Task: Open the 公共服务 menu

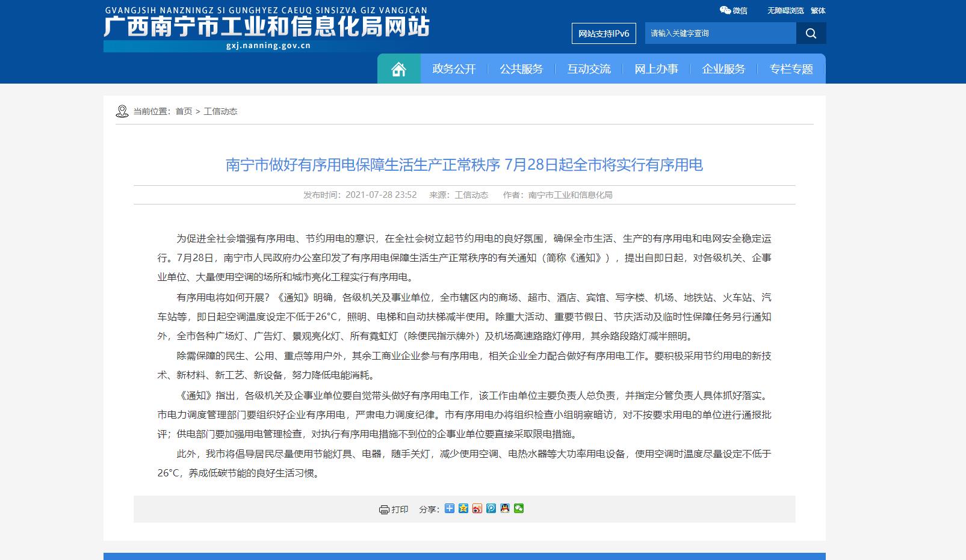Action: tap(521, 69)
